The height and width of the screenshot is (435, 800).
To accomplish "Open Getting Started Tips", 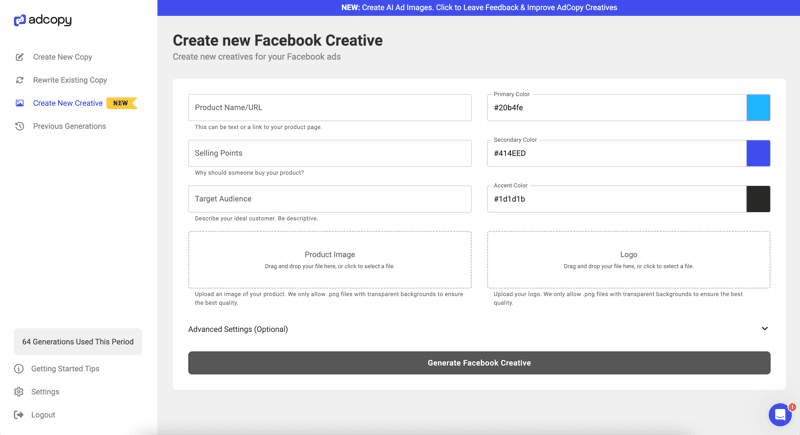I will [x=65, y=369].
